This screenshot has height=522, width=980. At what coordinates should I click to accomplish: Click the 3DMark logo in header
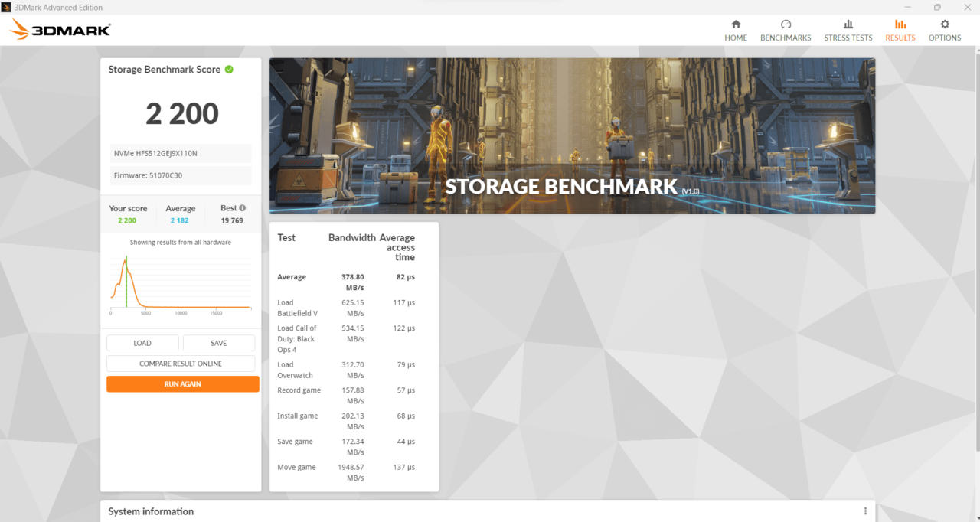click(61, 30)
